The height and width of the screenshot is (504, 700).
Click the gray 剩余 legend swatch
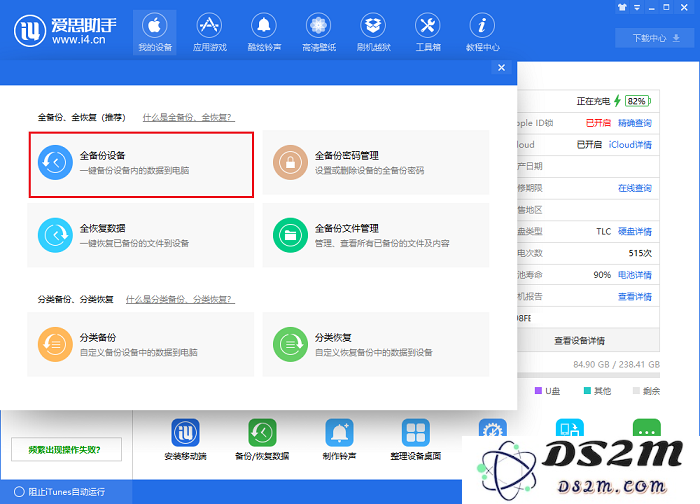[636, 391]
